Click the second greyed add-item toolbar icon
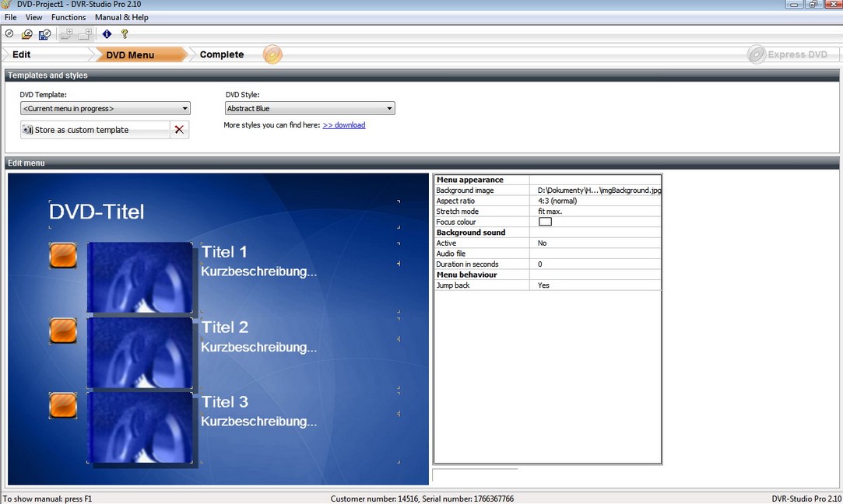The height and width of the screenshot is (504, 843). (84, 34)
